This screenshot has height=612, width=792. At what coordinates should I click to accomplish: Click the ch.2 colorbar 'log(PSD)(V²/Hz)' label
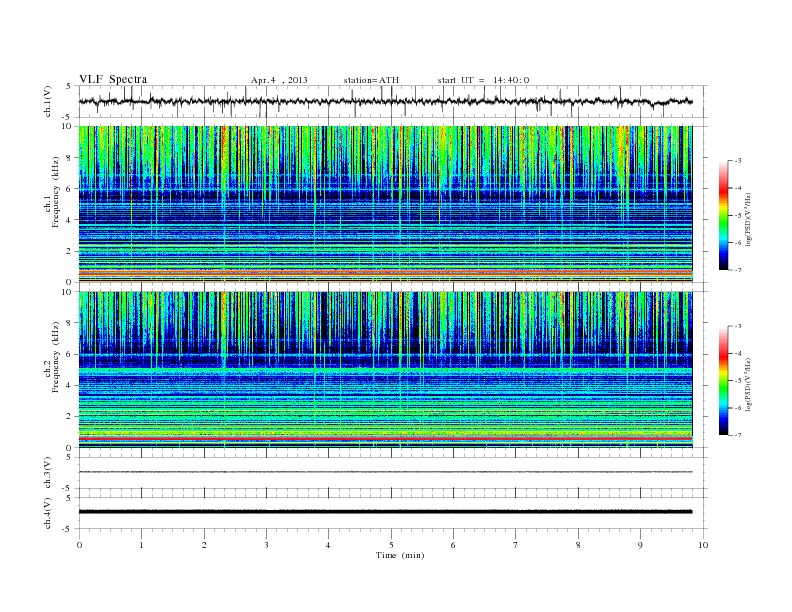point(748,384)
